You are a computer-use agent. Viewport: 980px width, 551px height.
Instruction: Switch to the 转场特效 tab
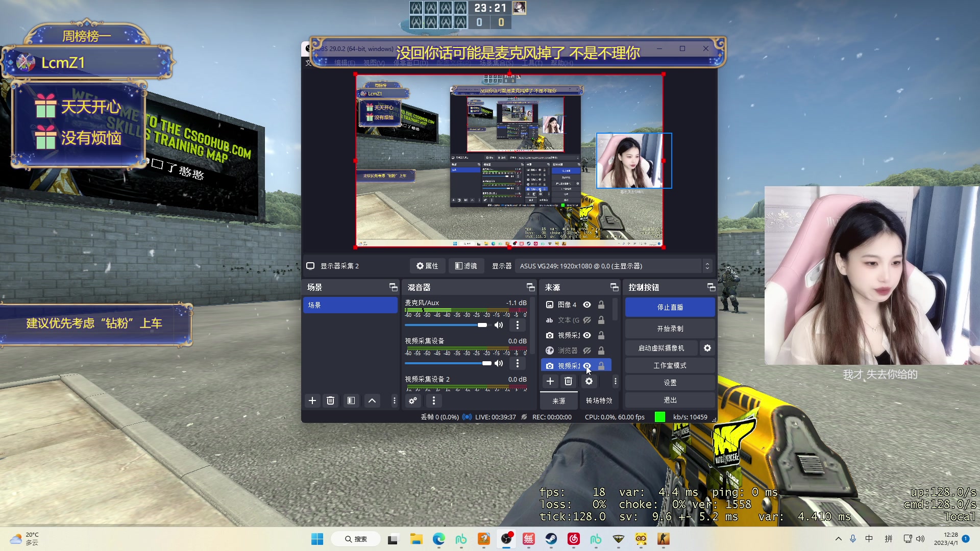(599, 400)
